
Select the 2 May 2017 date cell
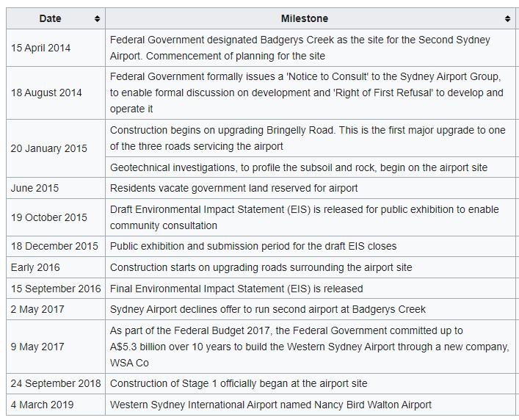click(x=37, y=309)
